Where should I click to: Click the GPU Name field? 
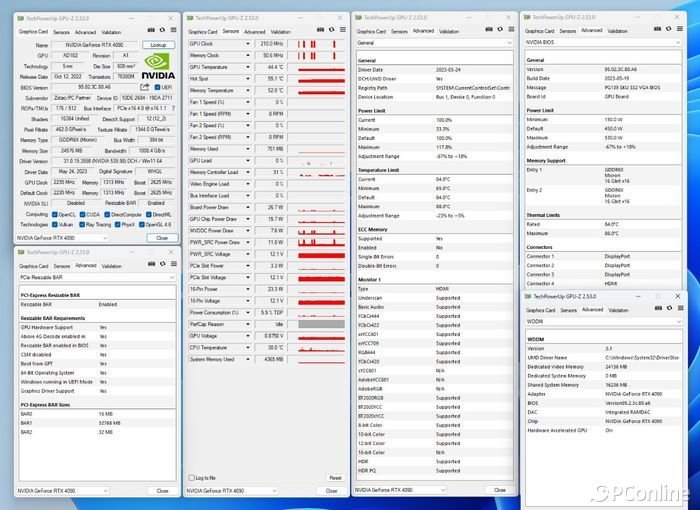click(95, 45)
